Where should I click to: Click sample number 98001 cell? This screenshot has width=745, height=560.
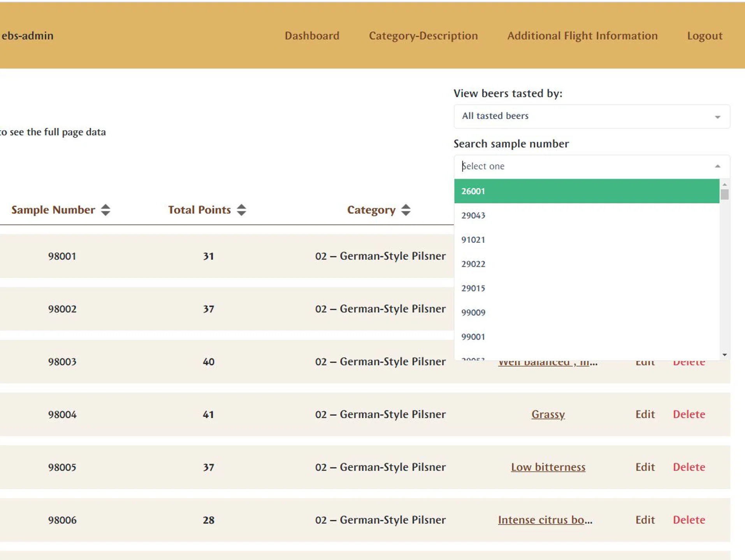click(x=62, y=256)
